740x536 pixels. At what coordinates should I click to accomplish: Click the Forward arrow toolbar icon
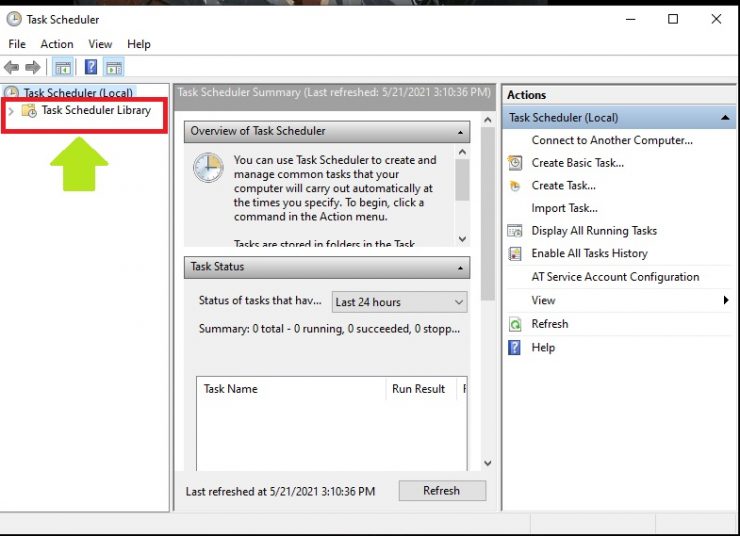pos(33,67)
